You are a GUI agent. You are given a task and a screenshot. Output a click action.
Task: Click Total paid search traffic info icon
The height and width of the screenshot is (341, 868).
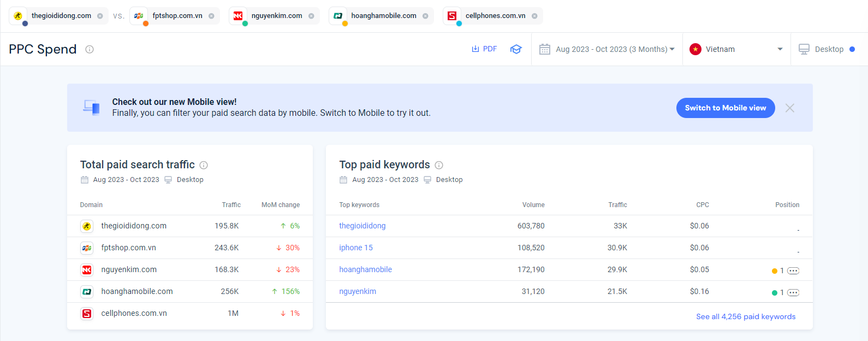pyautogui.click(x=204, y=165)
